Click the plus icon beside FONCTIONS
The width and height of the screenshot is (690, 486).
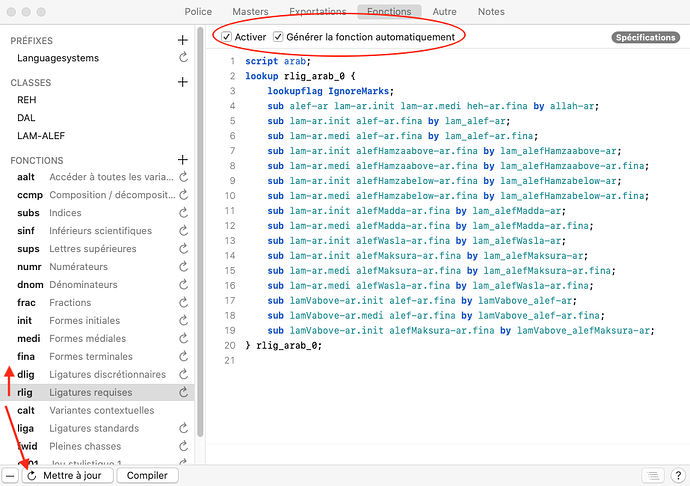[182, 160]
